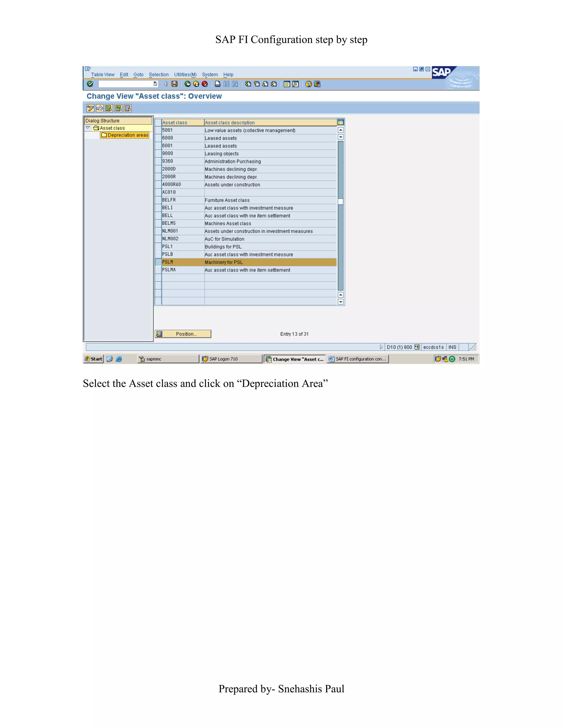Click the SAP menu icon above Table View
This screenshot has width=563, height=728.
pyautogui.click(x=88, y=69)
